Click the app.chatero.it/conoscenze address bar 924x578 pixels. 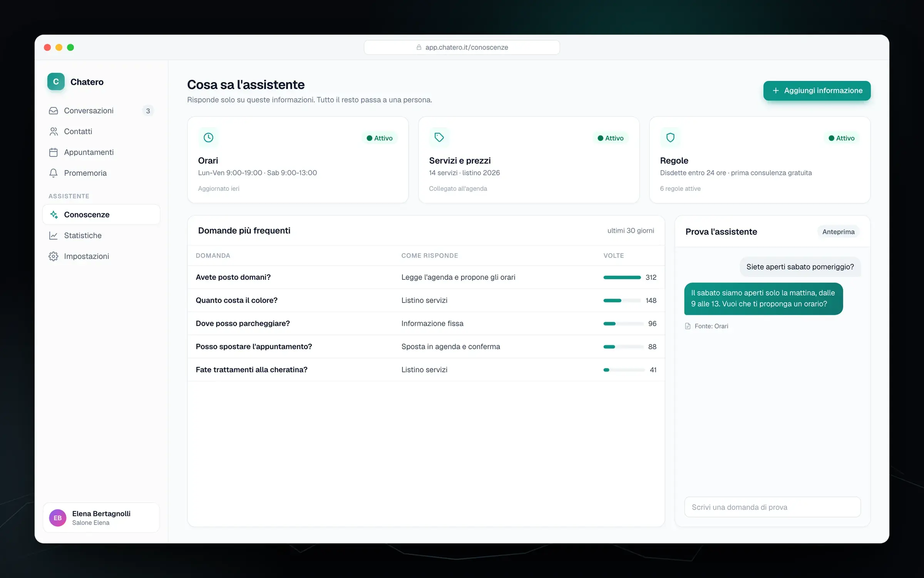point(462,47)
